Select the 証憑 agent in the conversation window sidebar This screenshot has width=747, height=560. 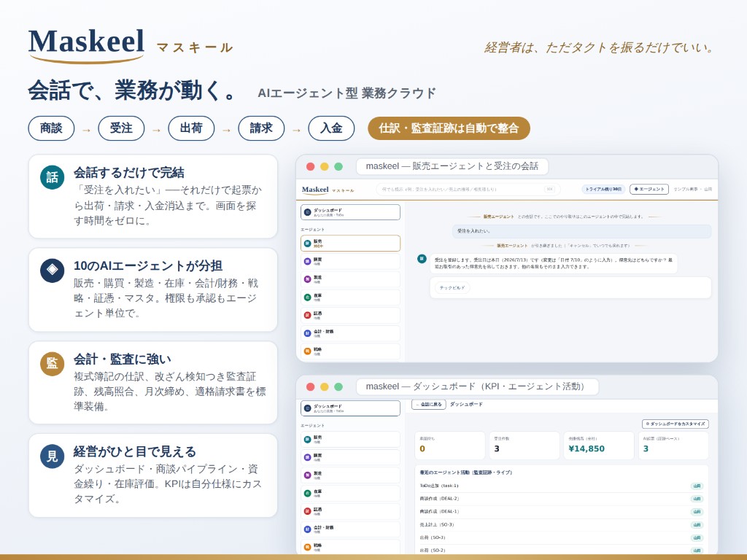(350, 315)
